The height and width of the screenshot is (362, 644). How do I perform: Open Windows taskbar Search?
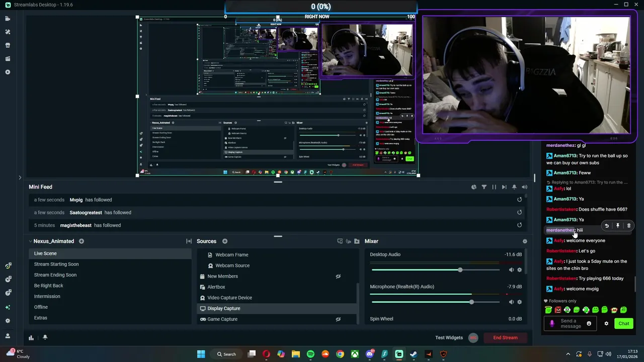(226, 354)
